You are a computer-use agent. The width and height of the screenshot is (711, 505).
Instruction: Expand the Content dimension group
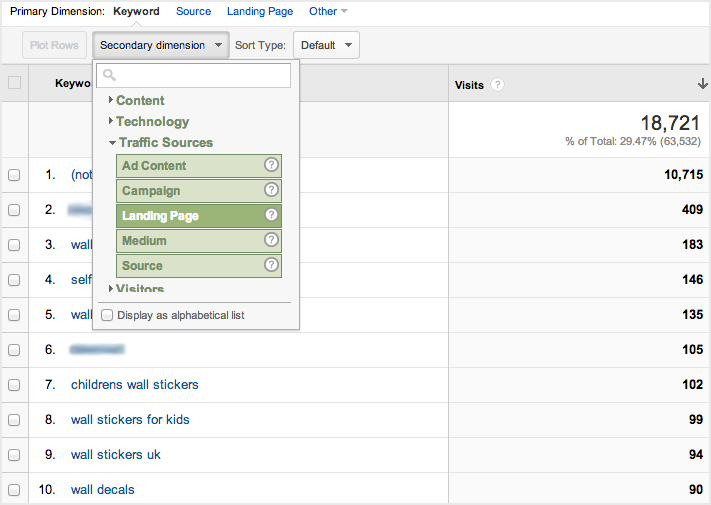tap(140, 101)
